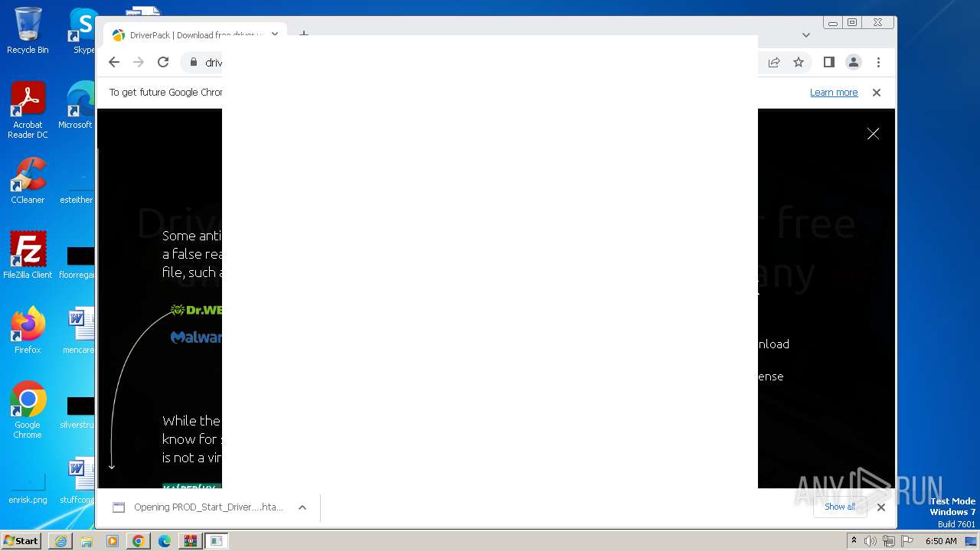This screenshot has width=980, height=551.
Task: Close the downloads bar
Action: (881, 507)
